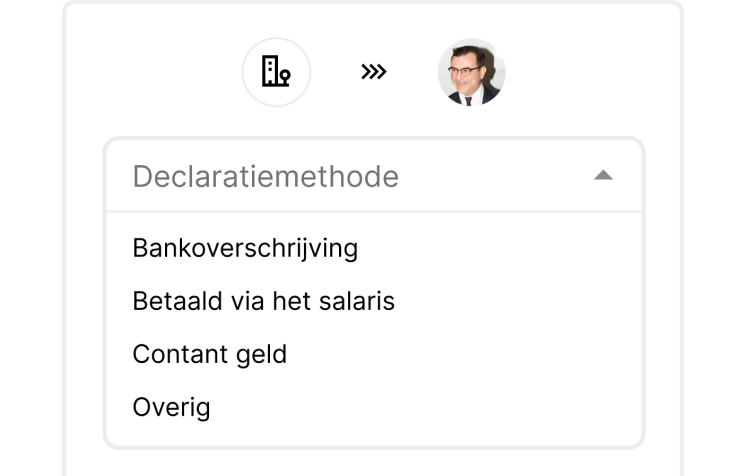
Task: Open the avatar of the man in glasses
Action: (471, 72)
